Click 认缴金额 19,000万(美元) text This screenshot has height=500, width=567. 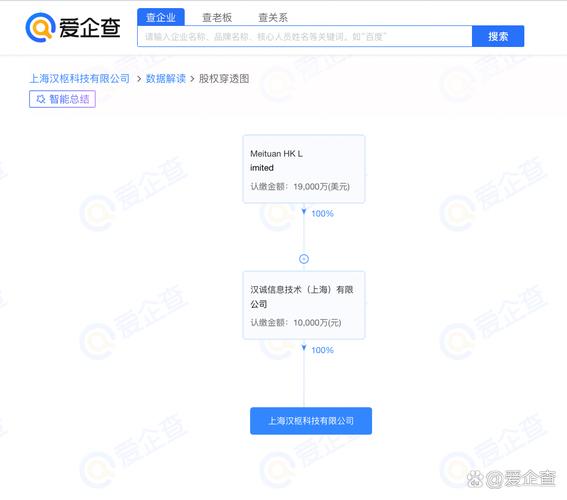coord(300,187)
